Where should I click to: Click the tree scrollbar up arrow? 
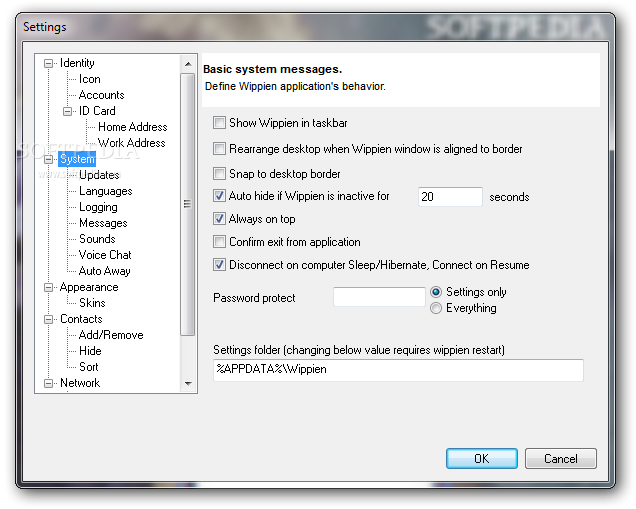[188, 64]
